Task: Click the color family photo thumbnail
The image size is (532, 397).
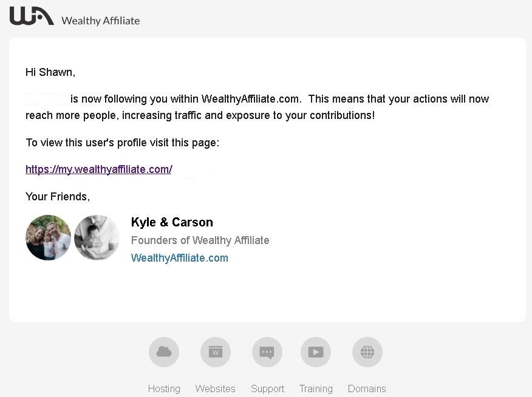Action: click(x=48, y=237)
